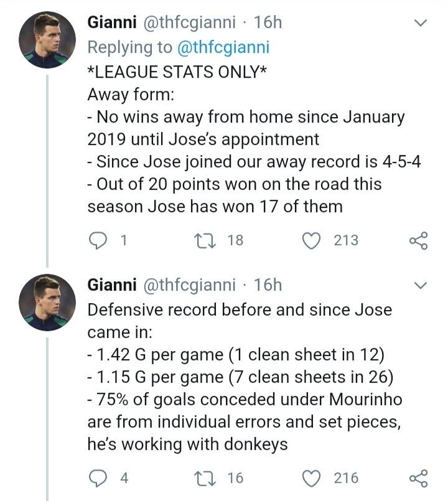This screenshot has height=501, width=448.
Task: Expand the defensive record tweet's chevron menu
Action: coord(421,286)
